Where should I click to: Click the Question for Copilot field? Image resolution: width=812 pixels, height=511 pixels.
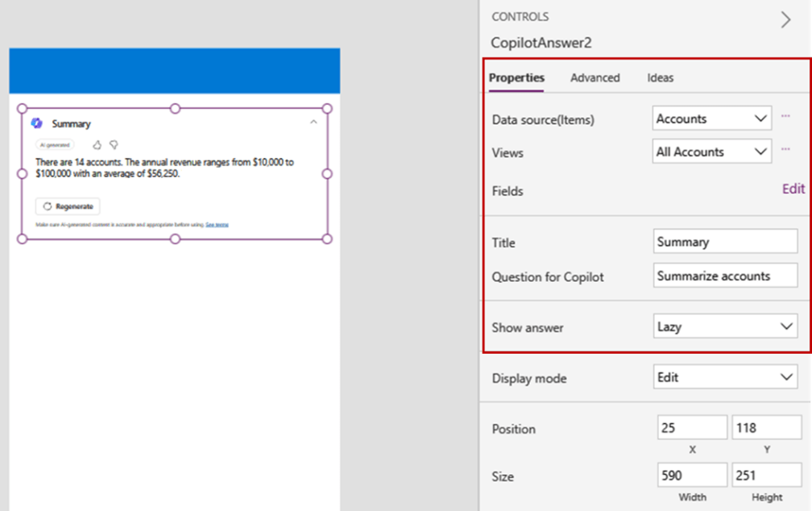point(725,276)
